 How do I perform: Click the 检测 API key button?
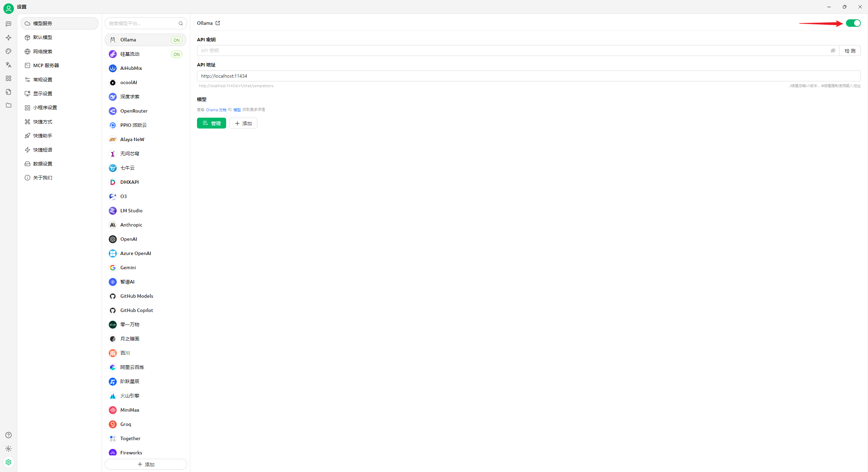[850, 51]
